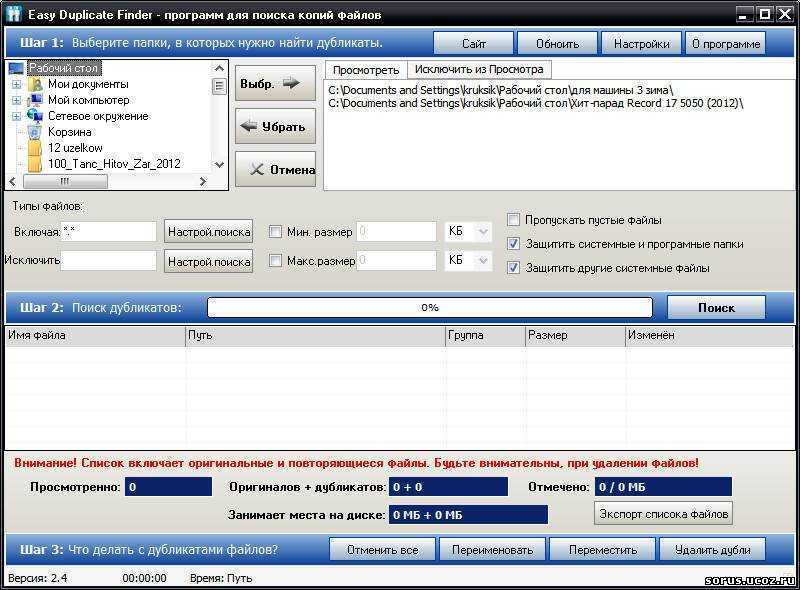
Task: Select 12 uzelkow tree item label
Action: (75, 148)
